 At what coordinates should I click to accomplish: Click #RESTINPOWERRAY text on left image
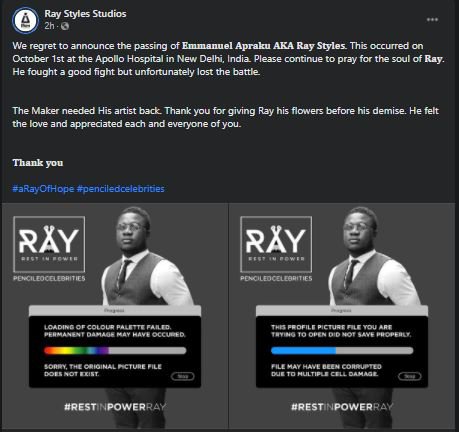tap(115, 407)
